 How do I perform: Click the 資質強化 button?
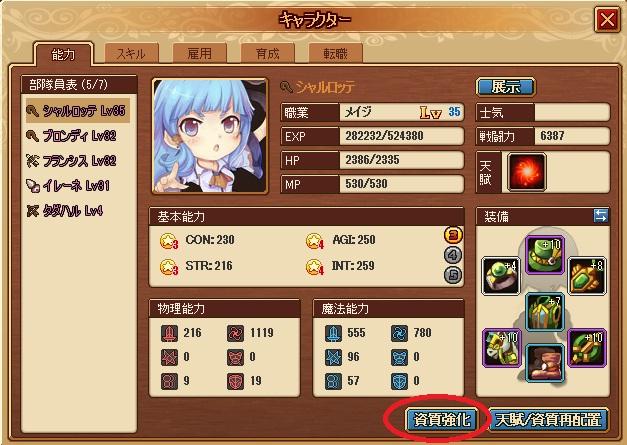[x=441, y=420]
